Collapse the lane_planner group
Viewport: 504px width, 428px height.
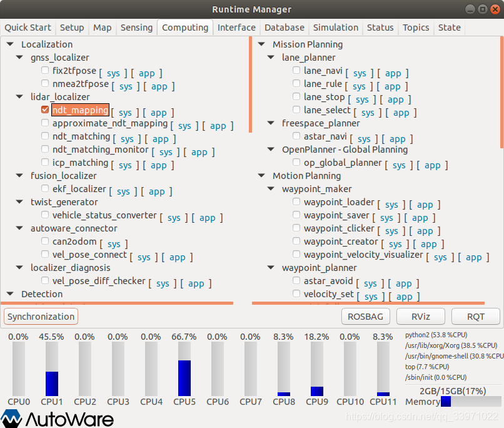271,57
